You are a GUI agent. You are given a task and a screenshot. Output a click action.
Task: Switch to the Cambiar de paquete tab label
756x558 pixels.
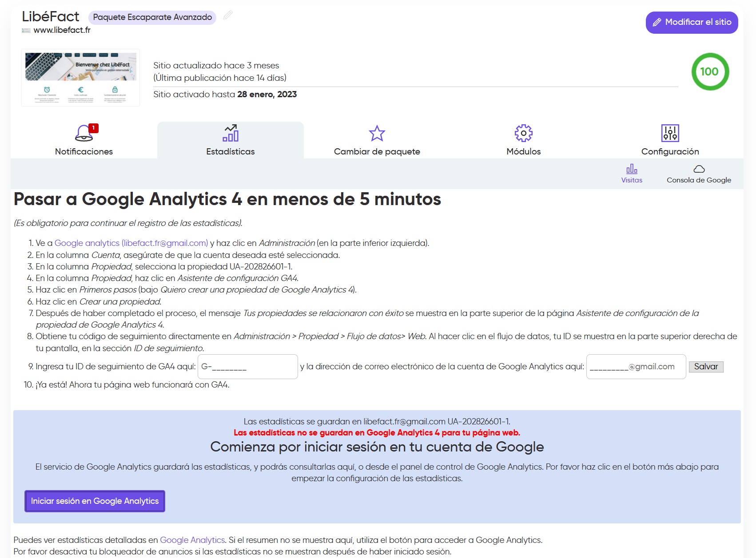pos(377,151)
